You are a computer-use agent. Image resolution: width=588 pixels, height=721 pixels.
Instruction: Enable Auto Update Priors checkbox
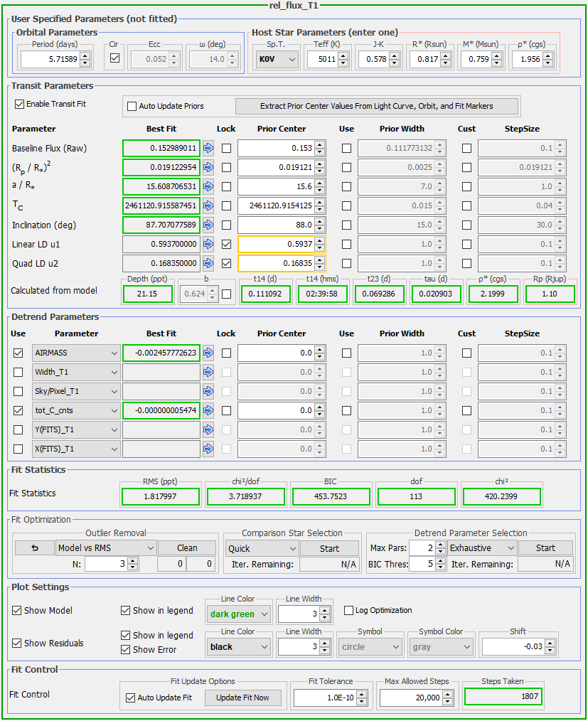[132, 106]
